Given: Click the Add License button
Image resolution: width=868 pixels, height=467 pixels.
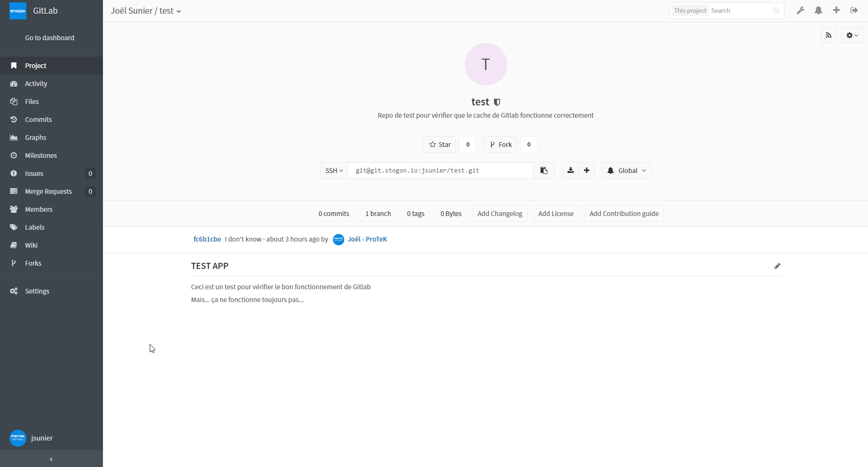Looking at the screenshot, I should click(555, 214).
